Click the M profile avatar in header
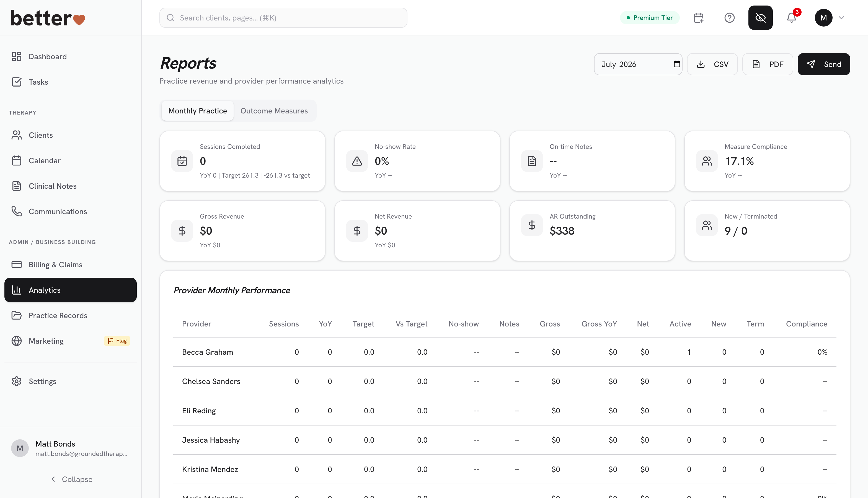Screen dimensions: 868x498 [823, 18]
